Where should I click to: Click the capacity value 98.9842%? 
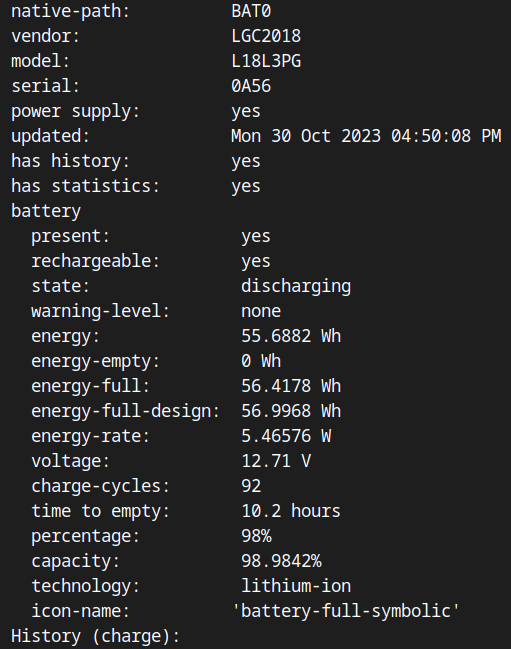coord(281,561)
